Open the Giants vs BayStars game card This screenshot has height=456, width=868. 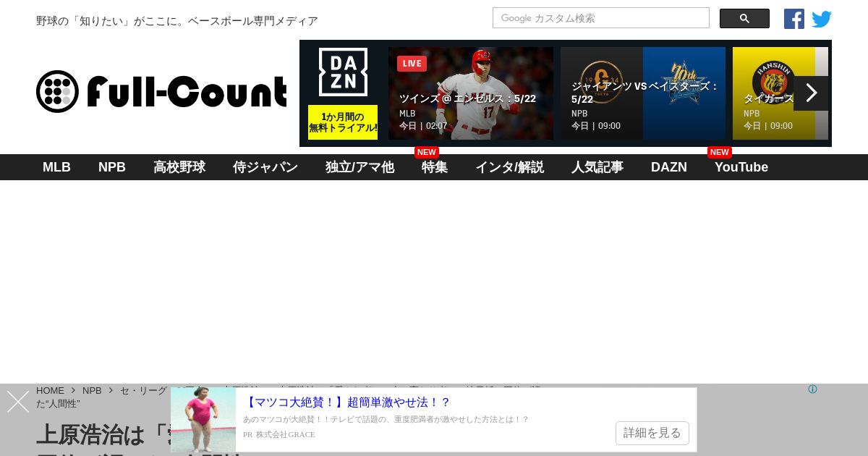(x=643, y=93)
